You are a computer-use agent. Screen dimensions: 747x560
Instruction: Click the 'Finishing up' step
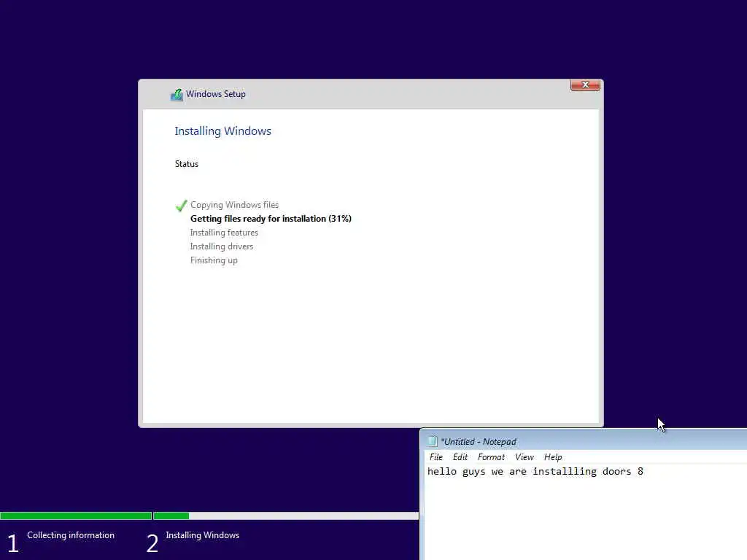214,260
